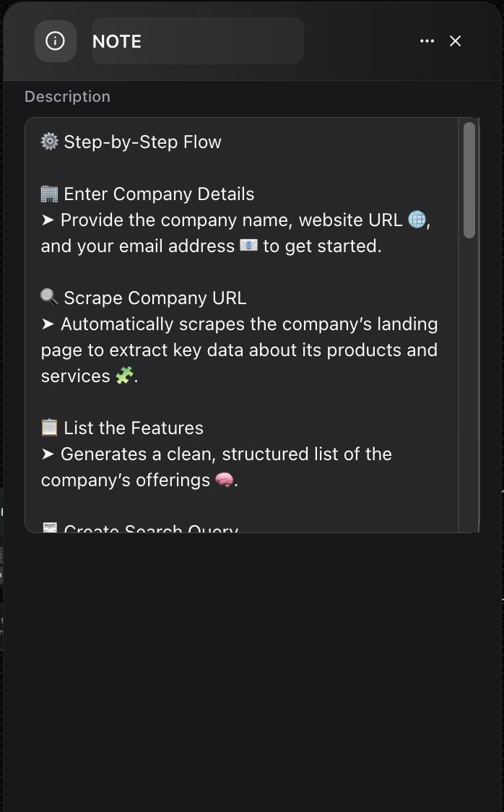
Task: Click the building emoji beside Enter Company Details
Action: pos(48,193)
